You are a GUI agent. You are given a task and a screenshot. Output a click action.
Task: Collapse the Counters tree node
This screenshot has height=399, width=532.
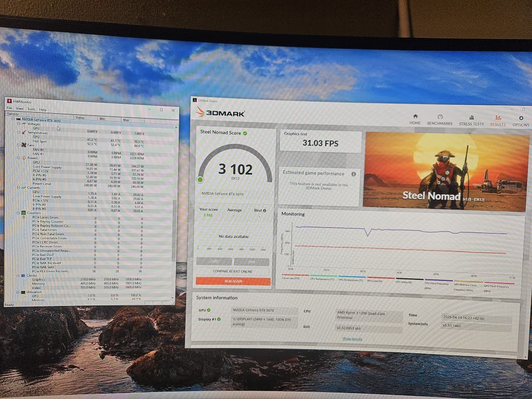point(19,213)
